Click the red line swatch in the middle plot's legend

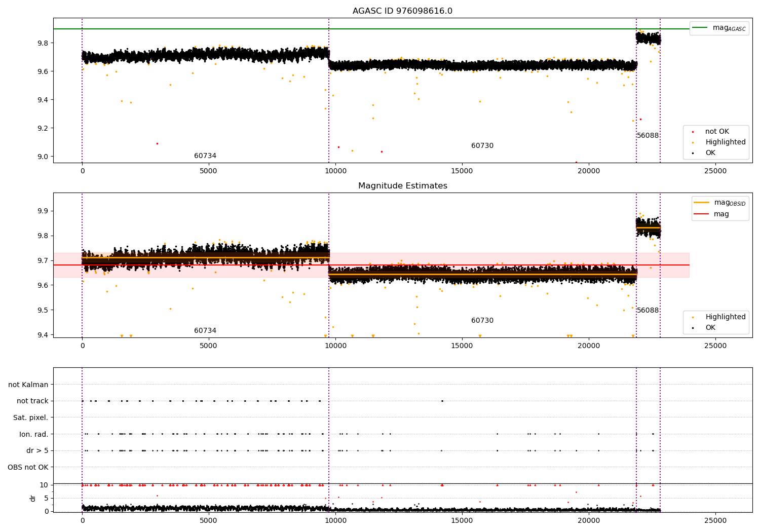701,214
